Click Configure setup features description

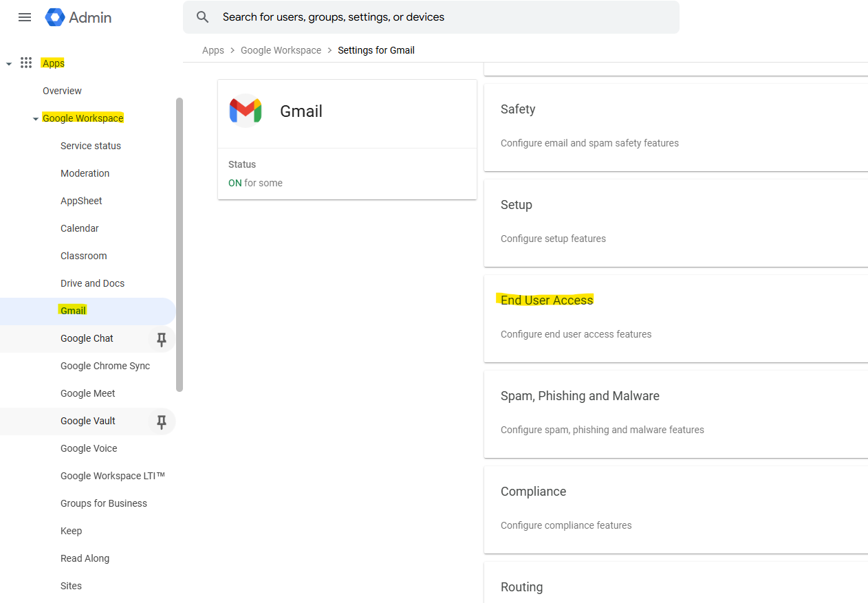(553, 239)
